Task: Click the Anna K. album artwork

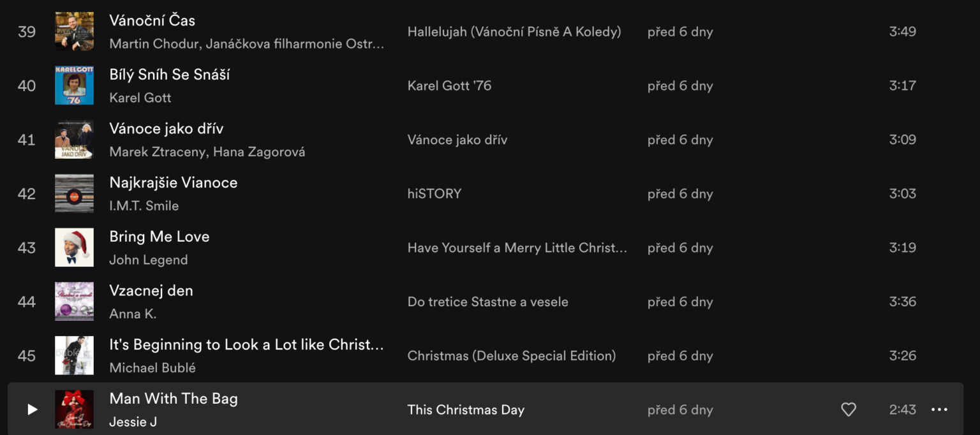Action: 74,301
